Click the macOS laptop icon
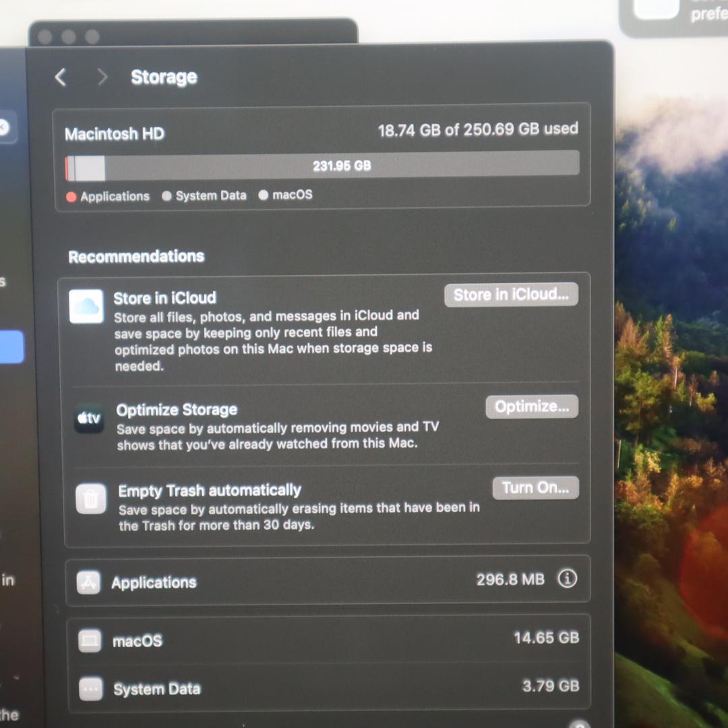728x728 pixels. click(90, 641)
